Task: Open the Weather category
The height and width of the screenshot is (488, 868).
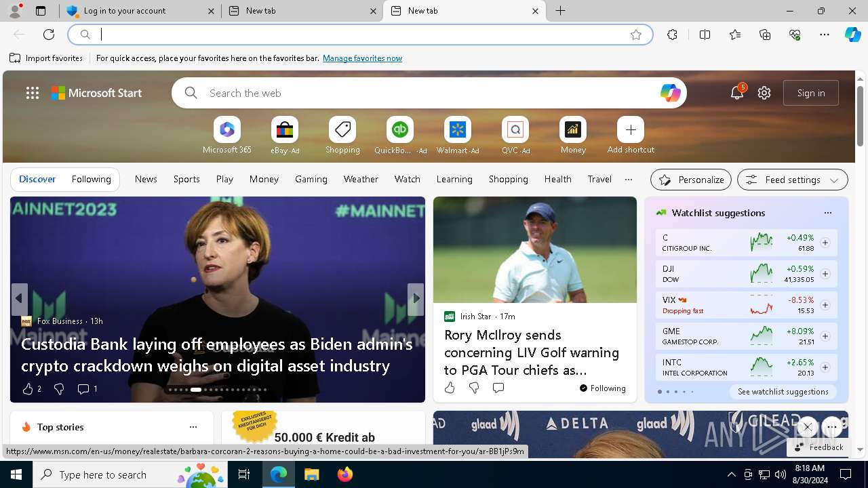Action: pyautogui.click(x=361, y=180)
